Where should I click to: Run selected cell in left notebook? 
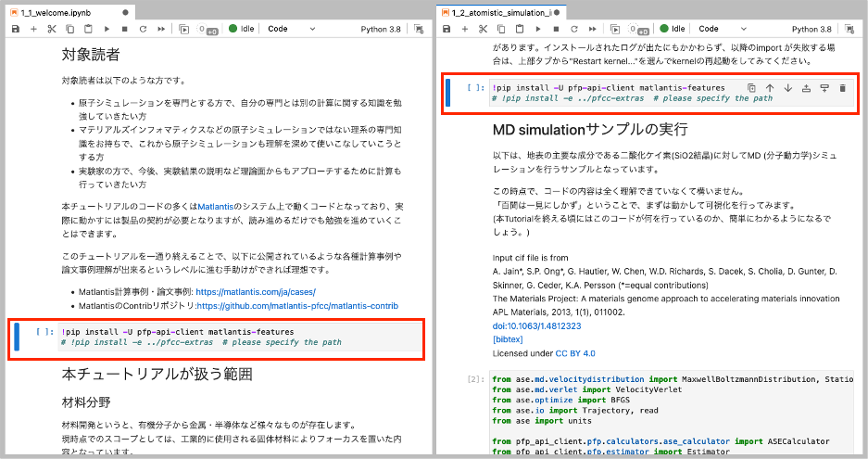(x=107, y=29)
